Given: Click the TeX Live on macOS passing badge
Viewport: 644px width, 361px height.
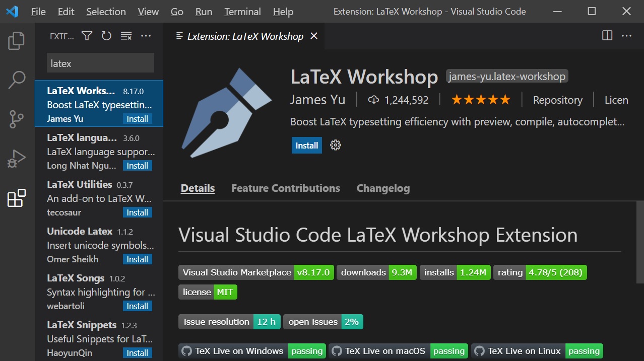Looking at the screenshot, I should coord(399,351).
